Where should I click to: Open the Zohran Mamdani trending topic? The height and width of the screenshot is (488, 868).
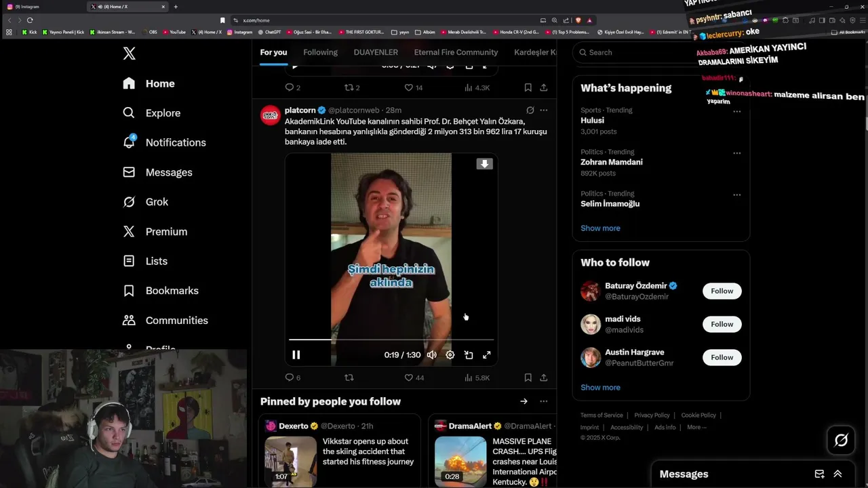611,162
